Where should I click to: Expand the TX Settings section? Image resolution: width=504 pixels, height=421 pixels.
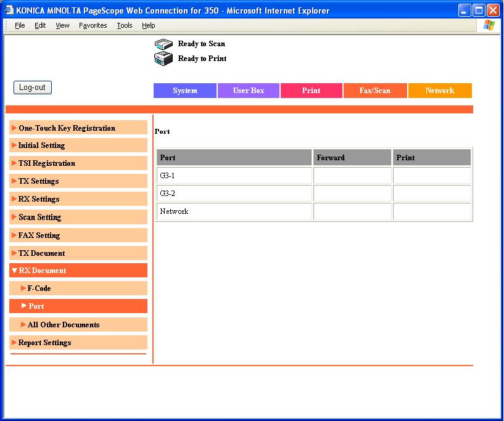tap(38, 181)
